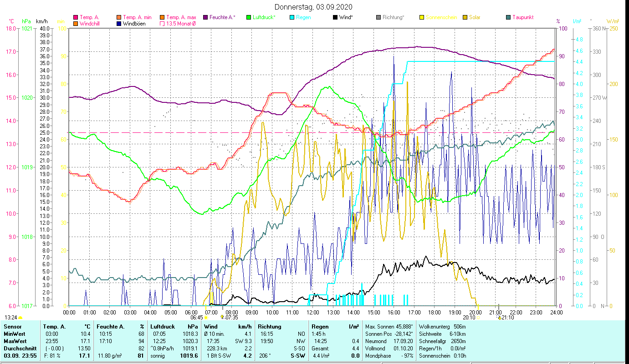Click the km/h axis unit label
This screenshot has height=364, width=629.
pyautogui.click(x=41, y=21)
